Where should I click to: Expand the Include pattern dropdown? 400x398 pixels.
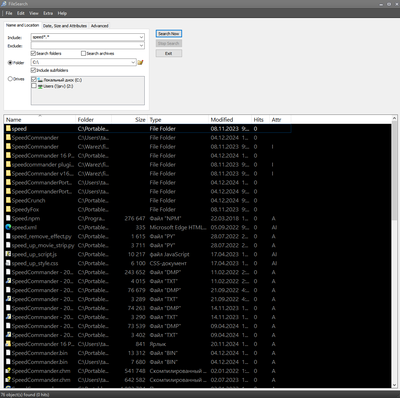pyautogui.click(x=141, y=37)
